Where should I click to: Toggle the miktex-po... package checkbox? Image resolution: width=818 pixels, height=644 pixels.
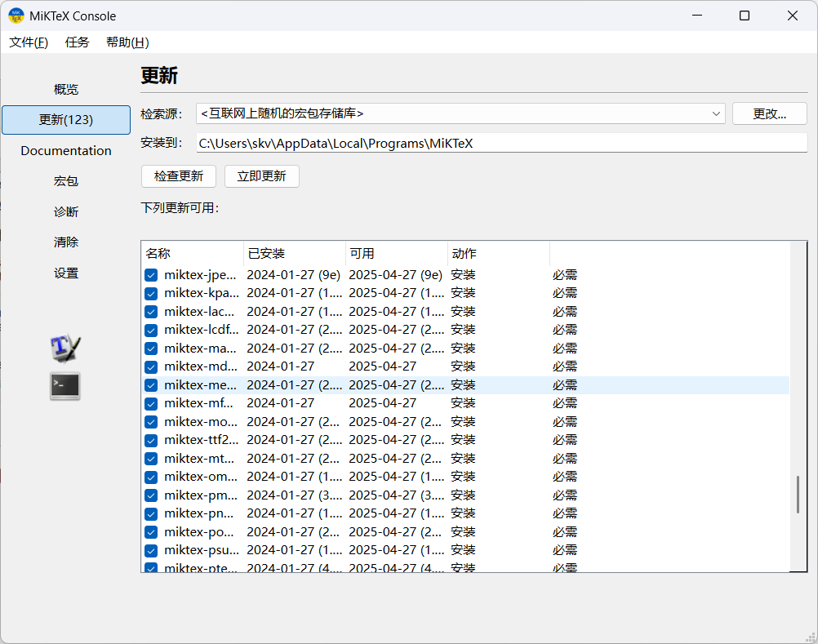[x=151, y=532]
